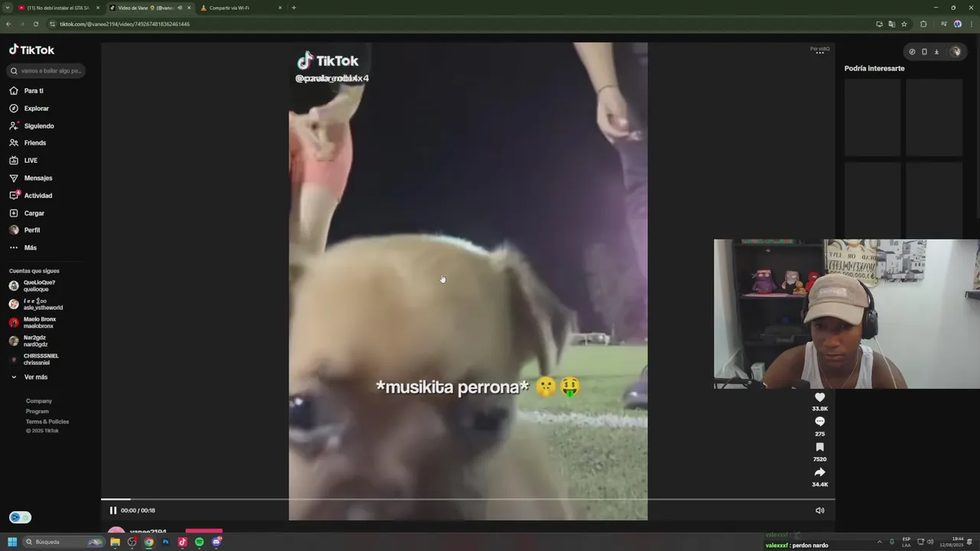Close the Compartir vía Wi-Fi tab
Screen dimensions: 980x551
click(x=280, y=8)
